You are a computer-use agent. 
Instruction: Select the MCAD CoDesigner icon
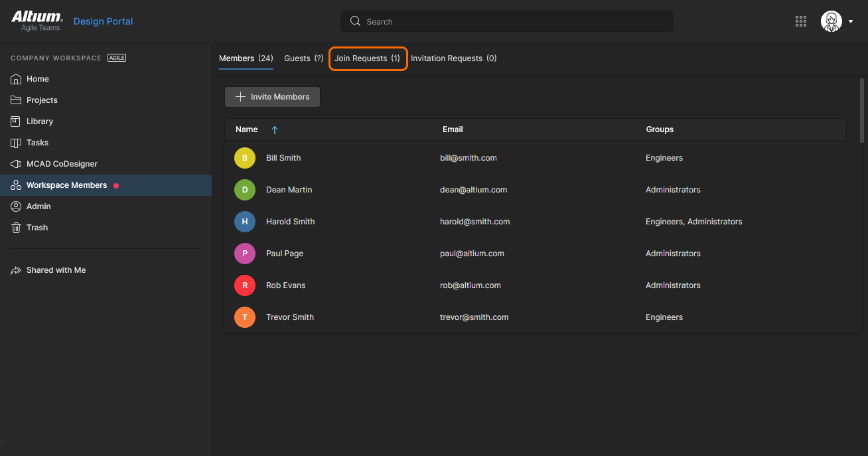[16, 164]
